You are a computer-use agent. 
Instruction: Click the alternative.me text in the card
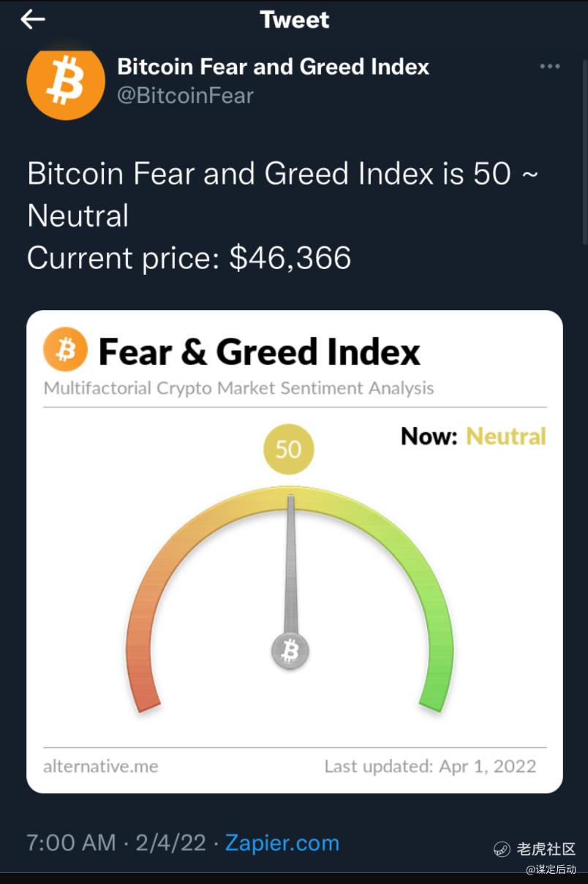[x=101, y=766]
